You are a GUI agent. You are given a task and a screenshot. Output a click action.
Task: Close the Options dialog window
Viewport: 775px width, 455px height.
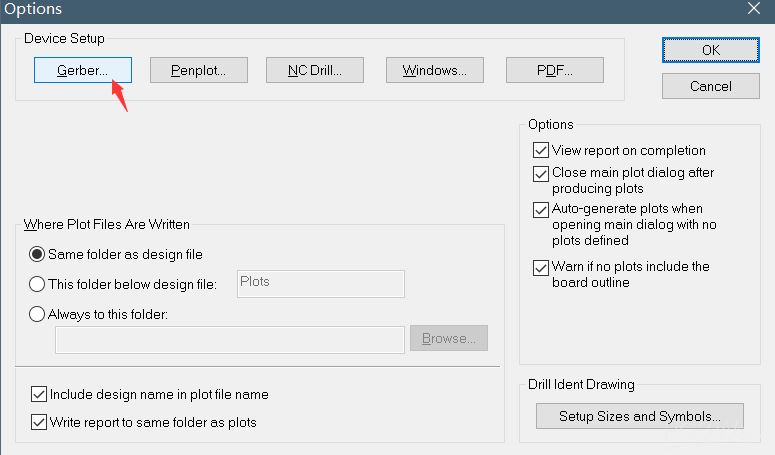tap(753, 9)
